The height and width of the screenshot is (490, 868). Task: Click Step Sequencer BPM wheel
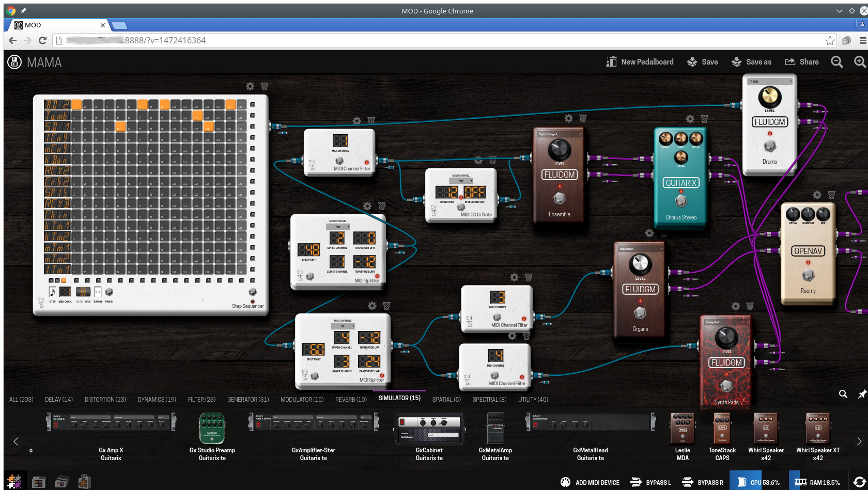tap(83, 292)
